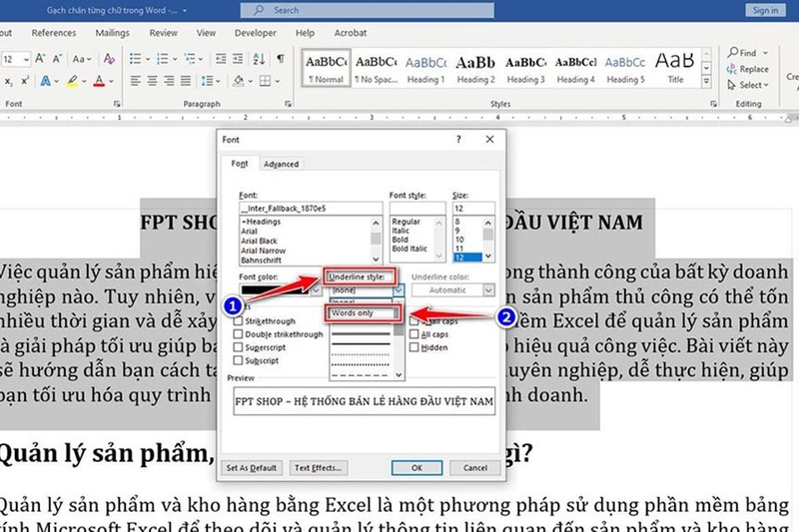The height and width of the screenshot is (532, 799).
Task: Open the Acrobat ribbon tab
Action: tap(351, 33)
